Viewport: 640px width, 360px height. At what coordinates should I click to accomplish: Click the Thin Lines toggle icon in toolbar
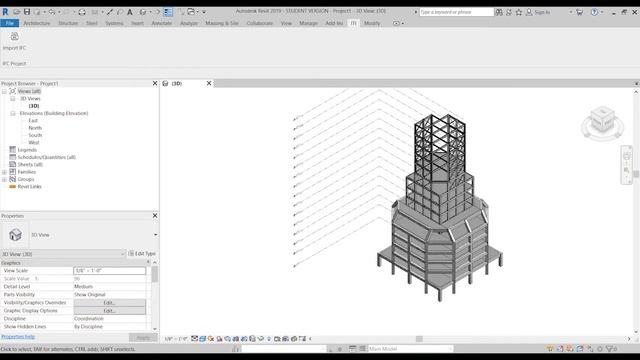(x=168, y=12)
